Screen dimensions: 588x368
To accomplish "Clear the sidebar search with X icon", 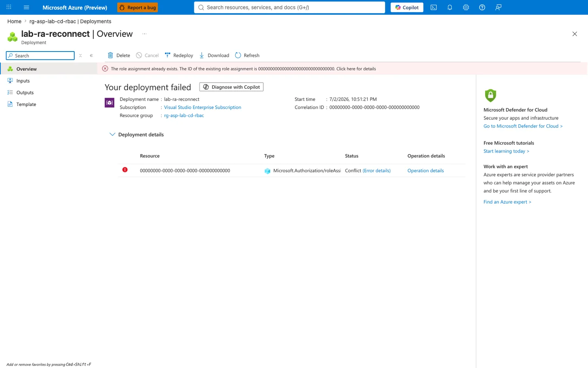I will coord(80,56).
